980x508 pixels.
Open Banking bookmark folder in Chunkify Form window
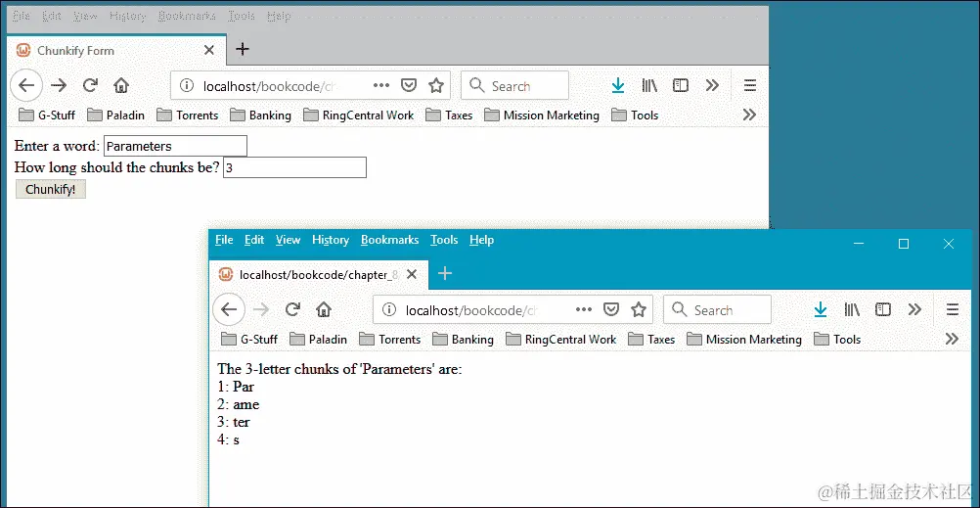click(x=260, y=115)
